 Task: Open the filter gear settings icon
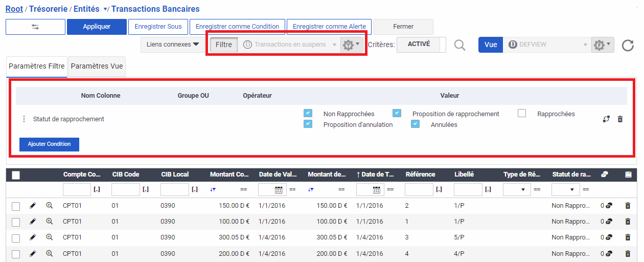(x=351, y=45)
